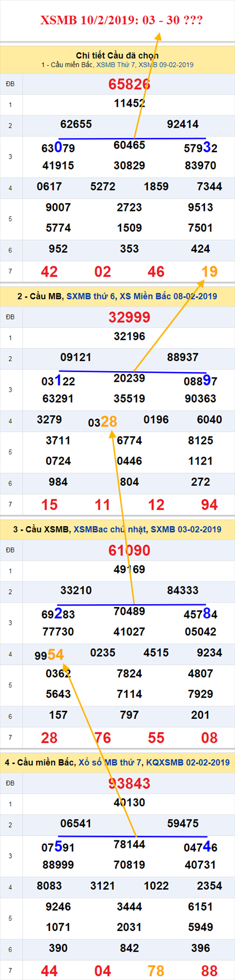235x980 pixels.
Task: Select fourth prize number 0328
Action: tap(103, 421)
